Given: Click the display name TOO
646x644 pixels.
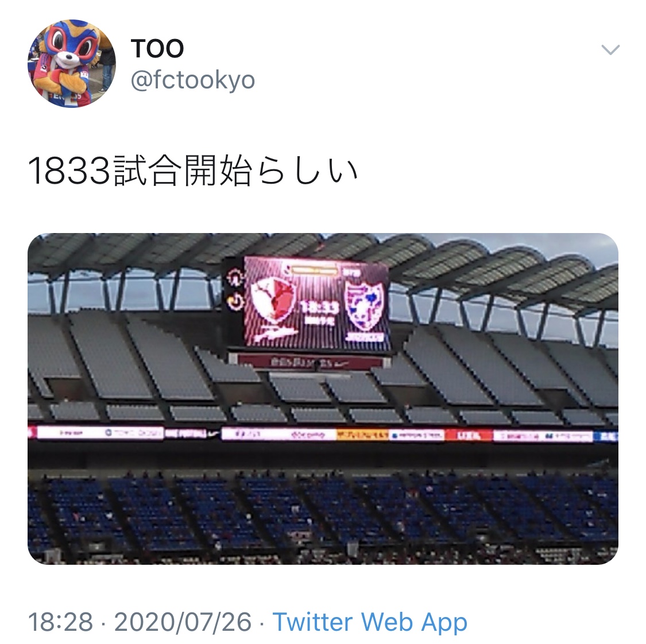Looking at the screenshot, I should coord(157,49).
